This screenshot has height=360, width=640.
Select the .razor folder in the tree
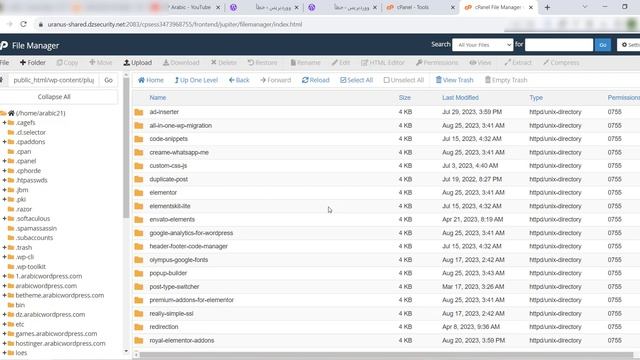(24, 209)
